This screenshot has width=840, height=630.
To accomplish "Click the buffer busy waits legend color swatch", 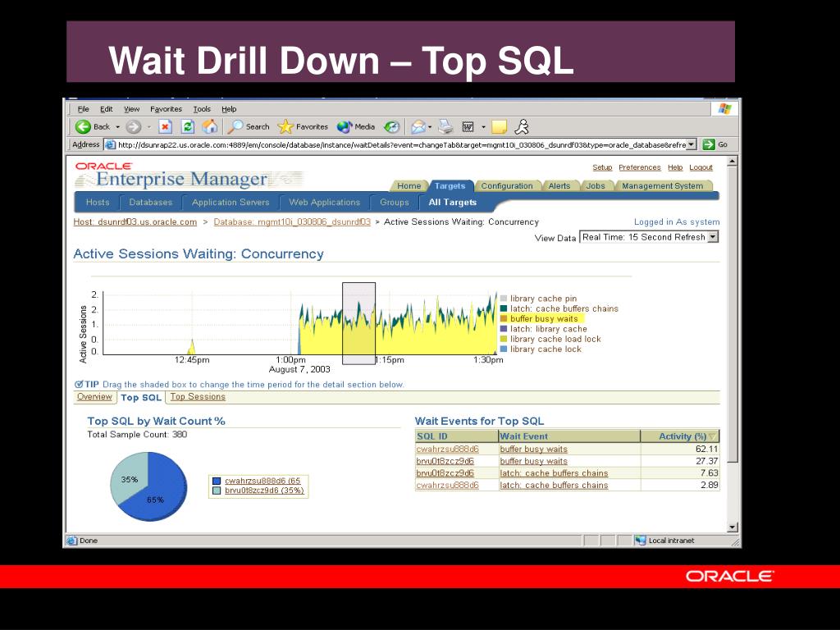I will [504, 319].
